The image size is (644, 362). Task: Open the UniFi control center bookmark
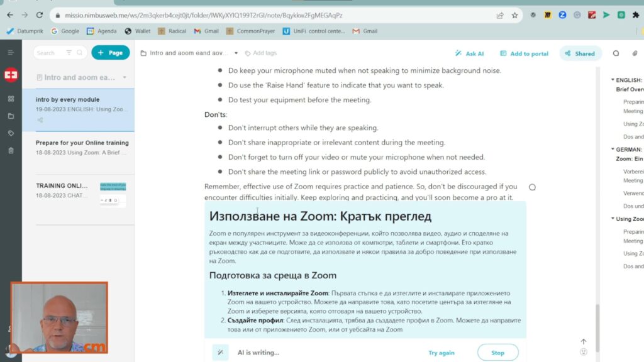pyautogui.click(x=314, y=31)
